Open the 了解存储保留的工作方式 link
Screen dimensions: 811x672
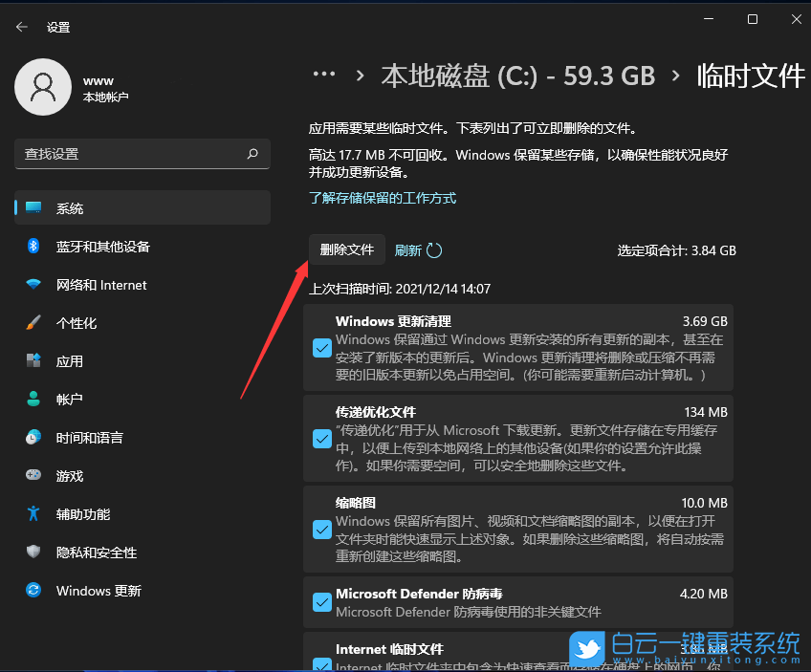(x=381, y=197)
